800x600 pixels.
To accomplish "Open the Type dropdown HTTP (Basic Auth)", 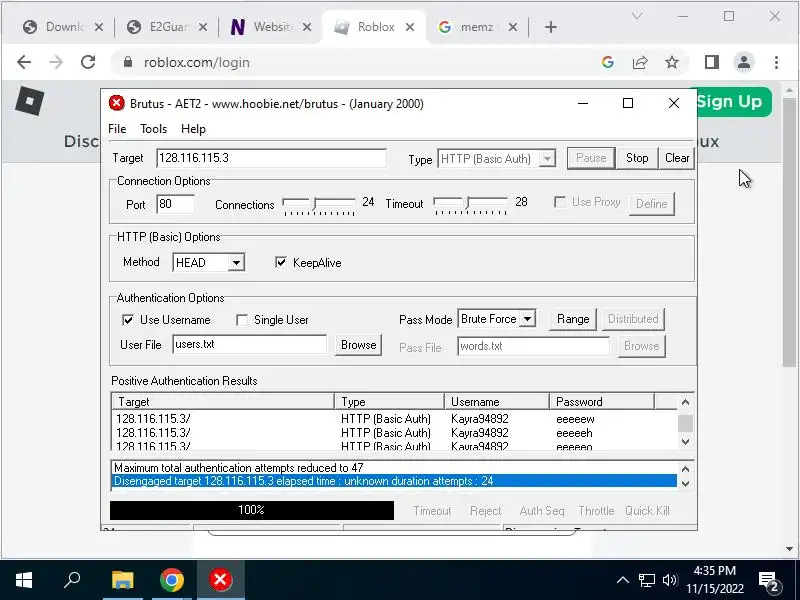I will coord(547,159).
